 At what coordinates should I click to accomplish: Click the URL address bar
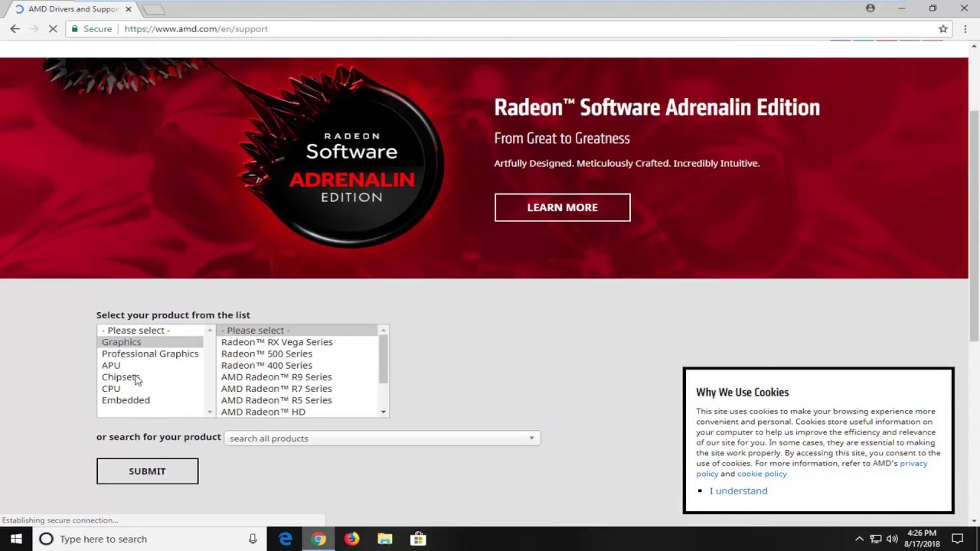[x=490, y=29]
